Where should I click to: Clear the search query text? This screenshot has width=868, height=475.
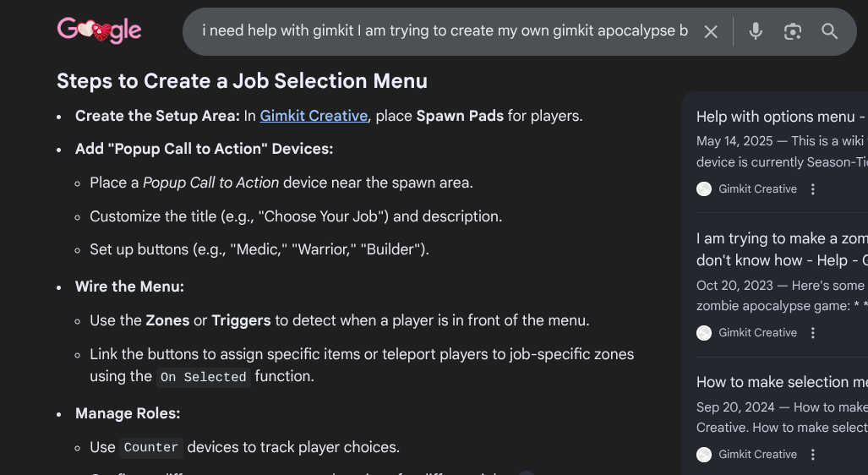(711, 32)
